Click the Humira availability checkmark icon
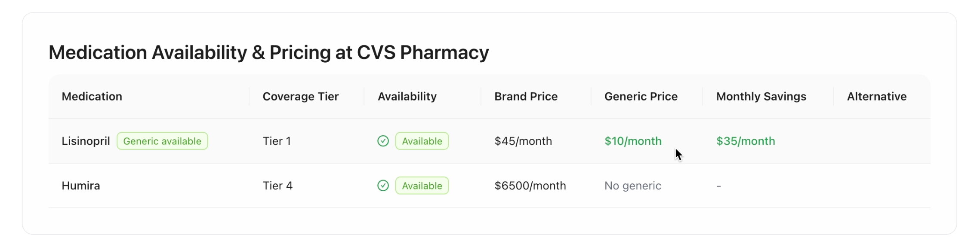The height and width of the screenshot is (250, 980). pos(383,186)
